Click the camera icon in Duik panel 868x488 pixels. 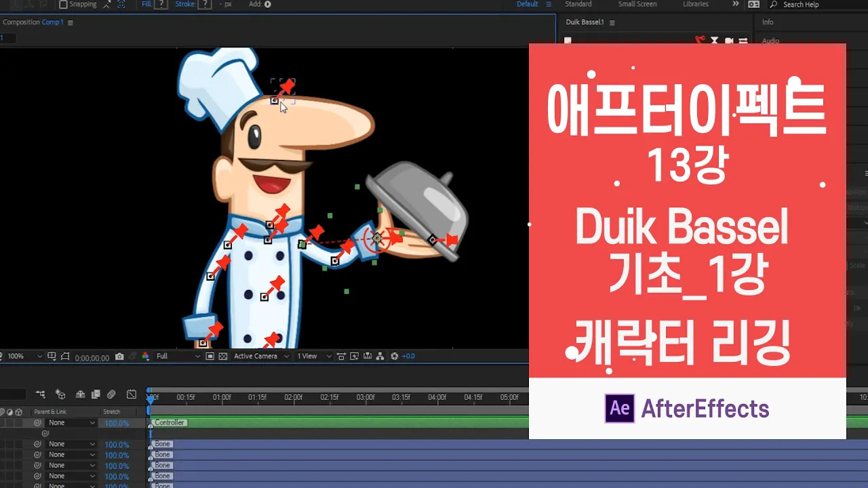click(x=729, y=41)
